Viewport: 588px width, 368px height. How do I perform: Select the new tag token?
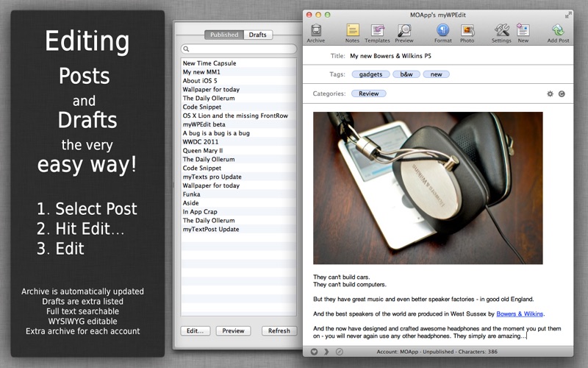click(x=436, y=74)
